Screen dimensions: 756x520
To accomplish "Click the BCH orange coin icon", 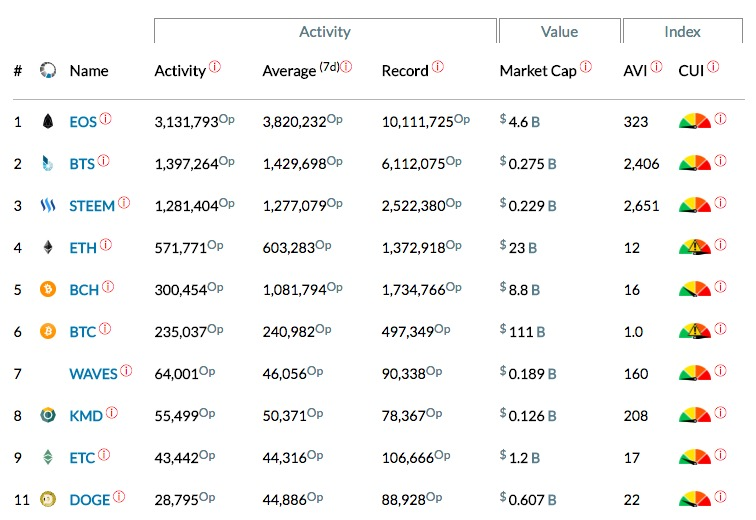I will pos(48,289).
